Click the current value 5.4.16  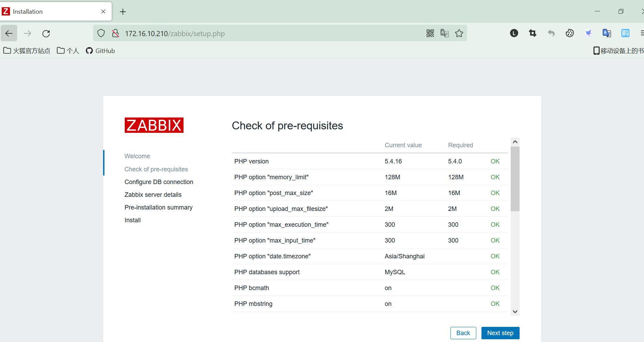pyautogui.click(x=393, y=161)
